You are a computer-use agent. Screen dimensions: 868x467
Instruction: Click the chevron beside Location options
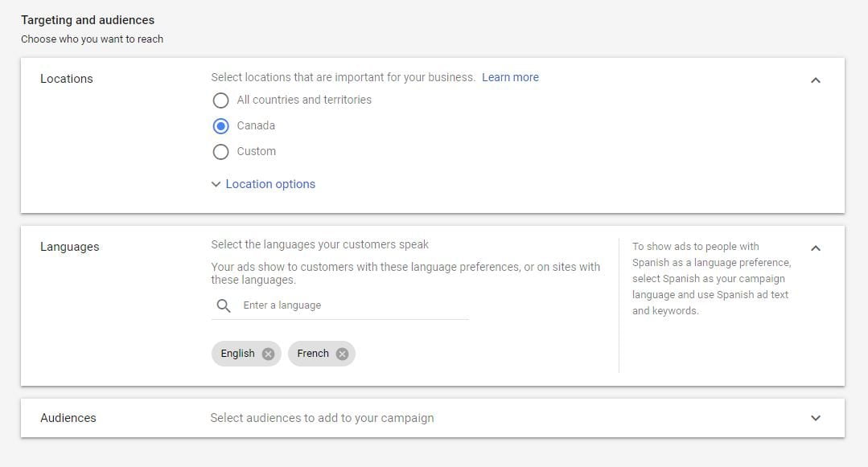[x=216, y=184]
